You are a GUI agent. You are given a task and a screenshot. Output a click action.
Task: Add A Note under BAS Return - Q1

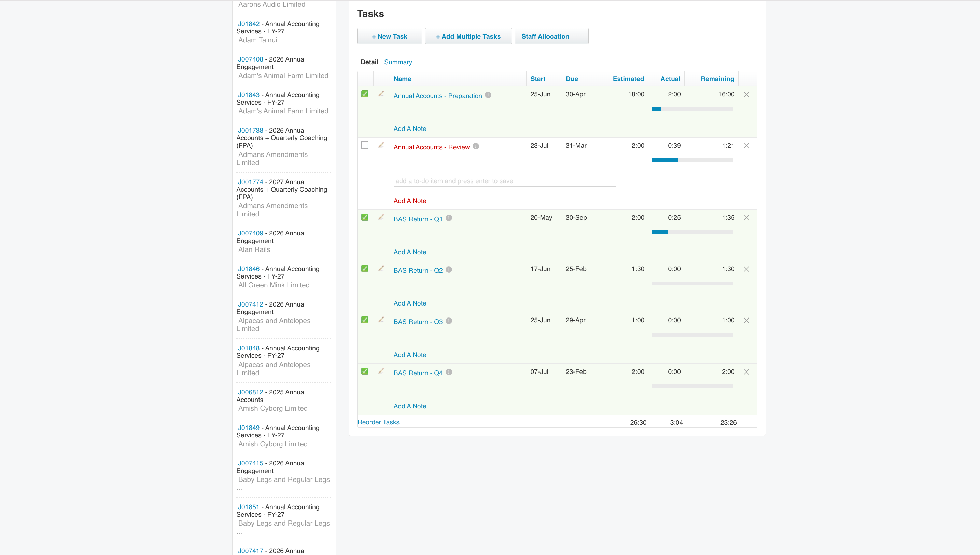coord(410,252)
